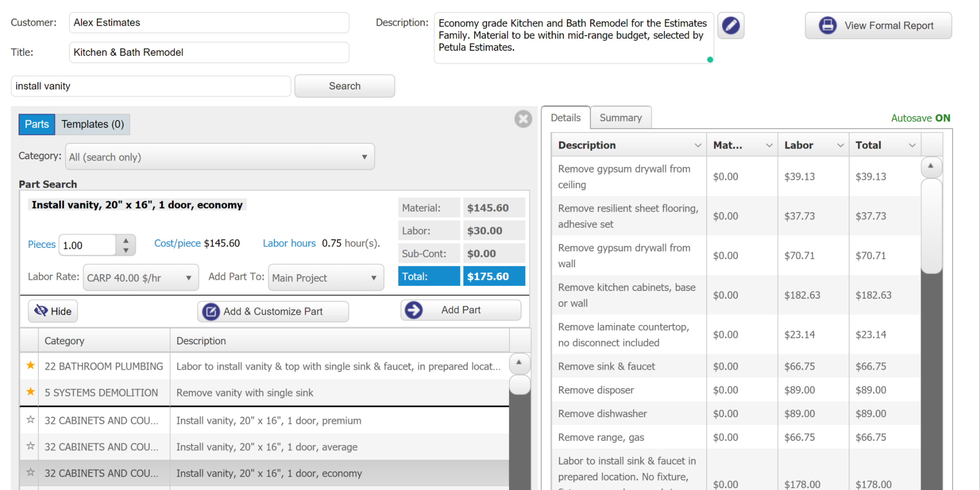Increase Pieces with the up stepper arrow
Viewport: 980px width, 490px height.
(126, 240)
